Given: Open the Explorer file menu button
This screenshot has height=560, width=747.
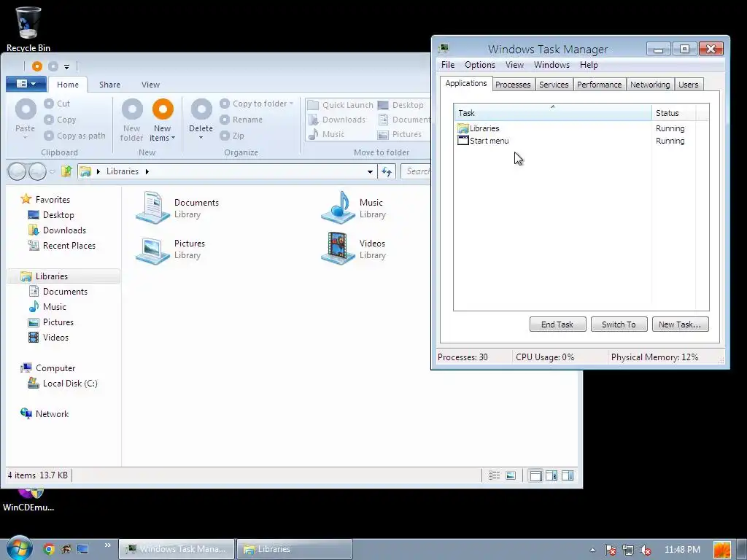Looking at the screenshot, I should 26,84.
